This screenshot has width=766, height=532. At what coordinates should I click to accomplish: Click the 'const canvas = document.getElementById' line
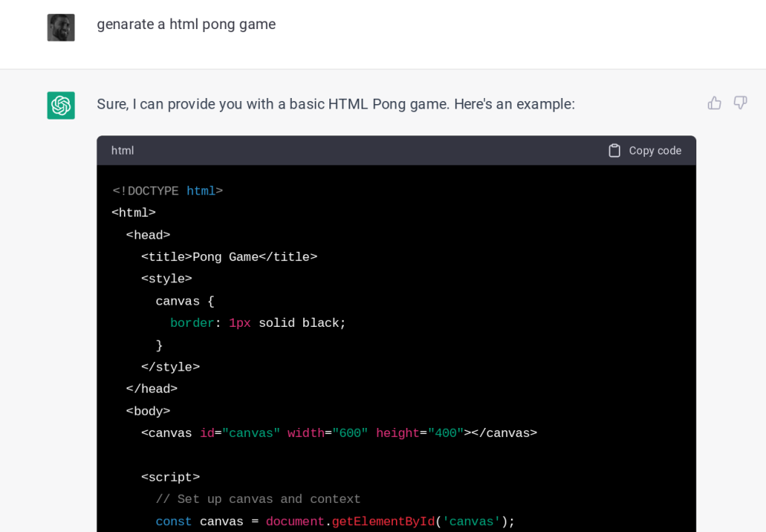pos(336,521)
